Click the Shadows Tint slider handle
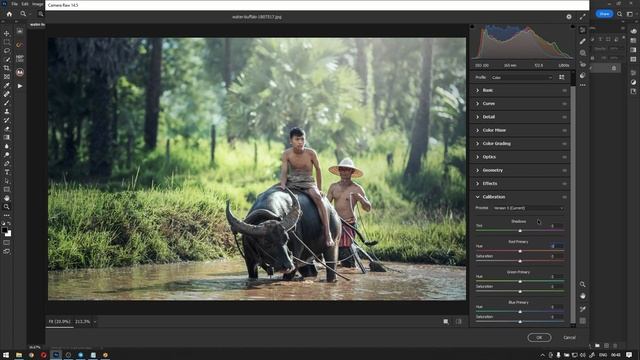 pyautogui.click(x=520, y=231)
